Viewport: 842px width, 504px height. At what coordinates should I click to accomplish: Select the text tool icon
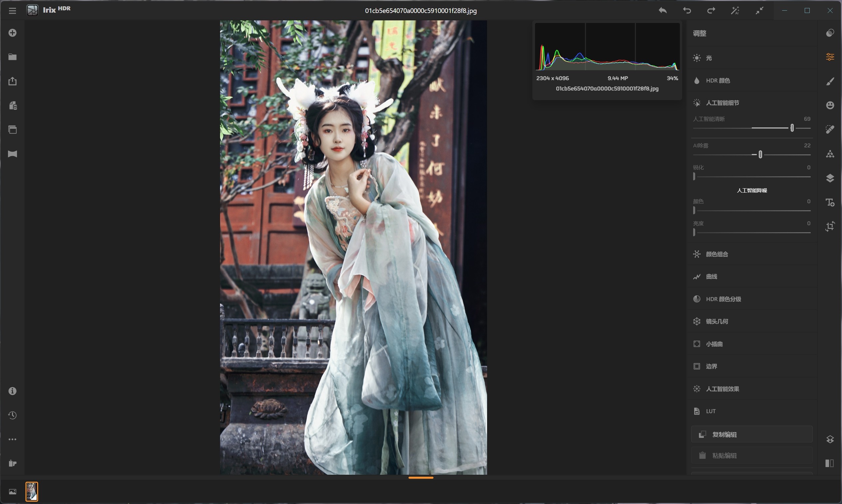[x=830, y=202]
